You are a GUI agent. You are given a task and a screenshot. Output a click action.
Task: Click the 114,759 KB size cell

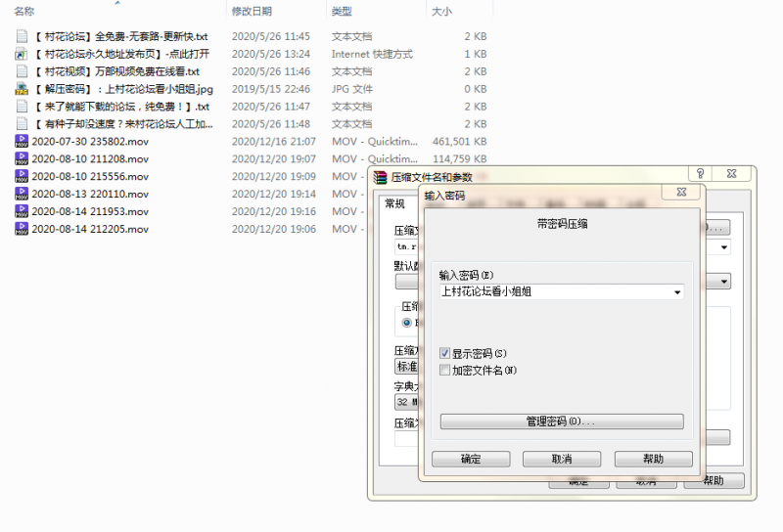[x=459, y=158]
